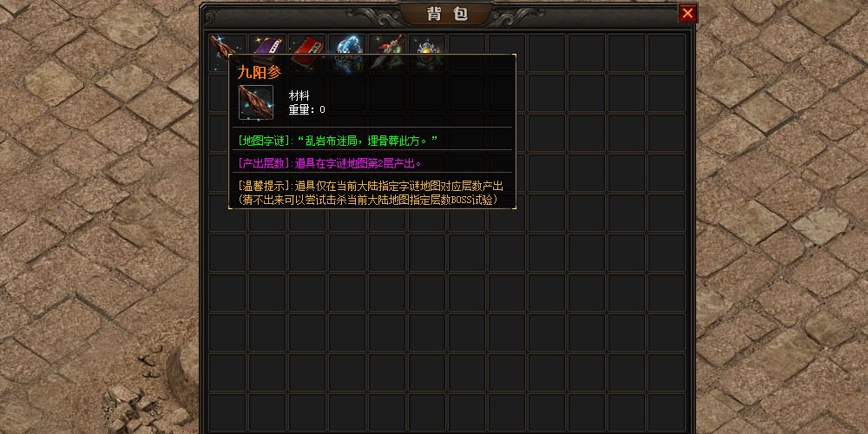Select the bottom-right empty inventory slot
This screenshot has height=434, width=868.
point(666,411)
